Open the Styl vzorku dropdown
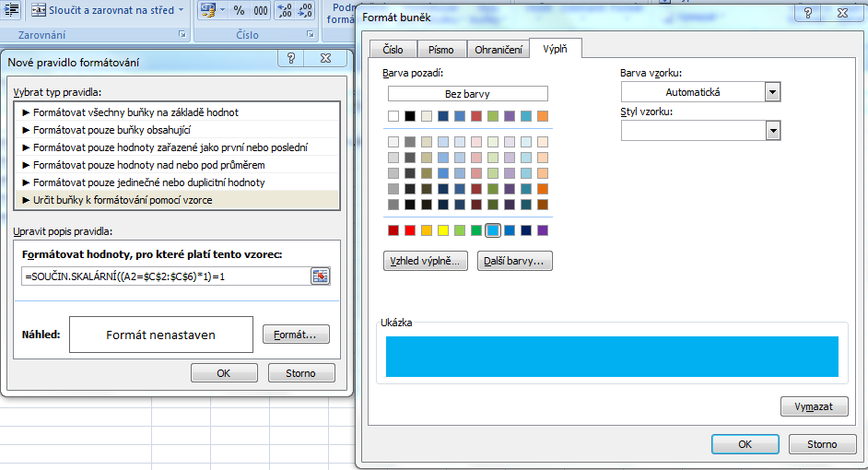Viewport: 868px width, 470px height. [x=772, y=132]
